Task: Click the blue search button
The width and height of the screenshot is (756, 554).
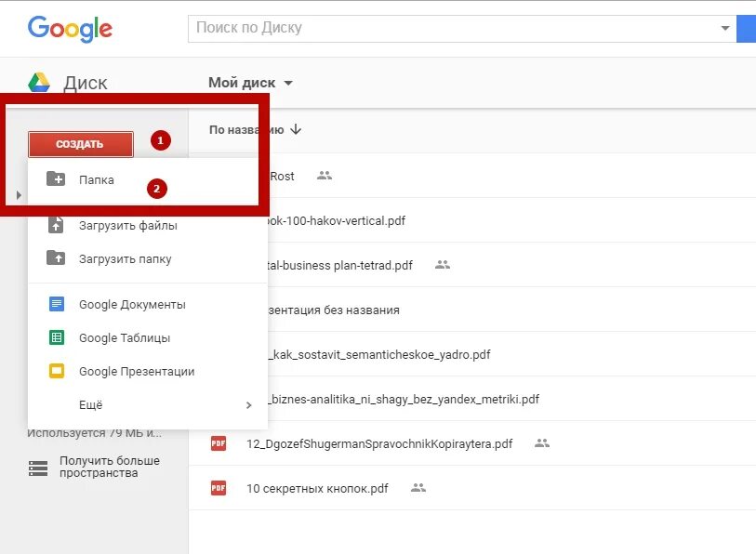Action: 747,29
